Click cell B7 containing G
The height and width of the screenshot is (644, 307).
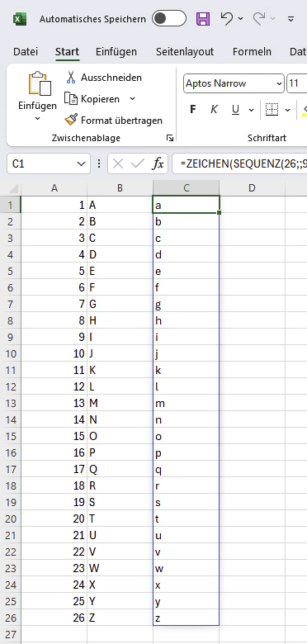(120, 305)
